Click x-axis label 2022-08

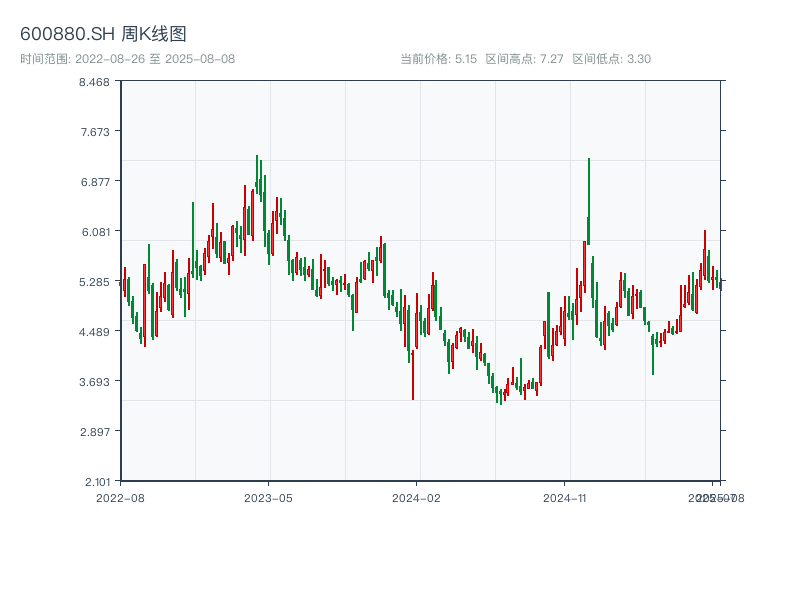coord(120,498)
